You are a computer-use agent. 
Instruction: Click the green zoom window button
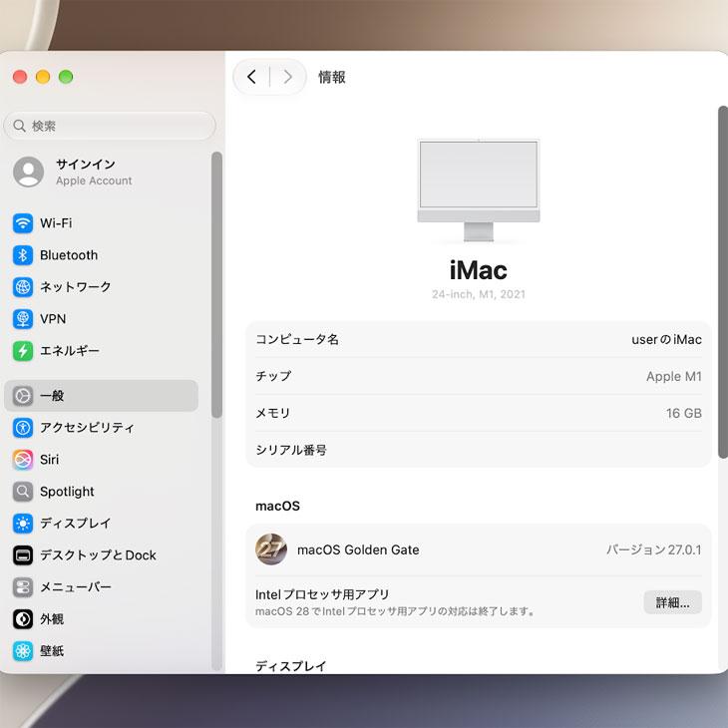pyautogui.click(x=66, y=77)
